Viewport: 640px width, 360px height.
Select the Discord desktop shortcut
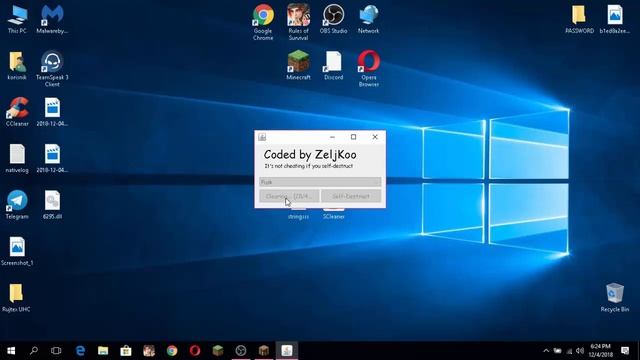[333, 65]
